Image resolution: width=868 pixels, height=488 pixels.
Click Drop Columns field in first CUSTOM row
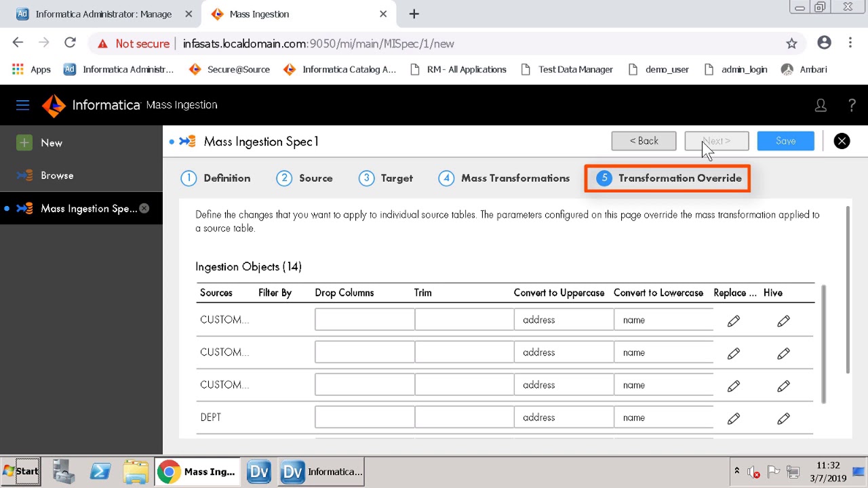click(365, 320)
